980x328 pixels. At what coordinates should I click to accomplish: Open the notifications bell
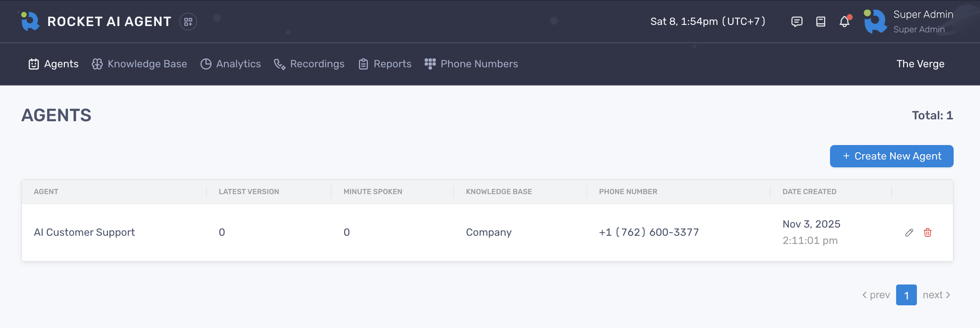(844, 22)
